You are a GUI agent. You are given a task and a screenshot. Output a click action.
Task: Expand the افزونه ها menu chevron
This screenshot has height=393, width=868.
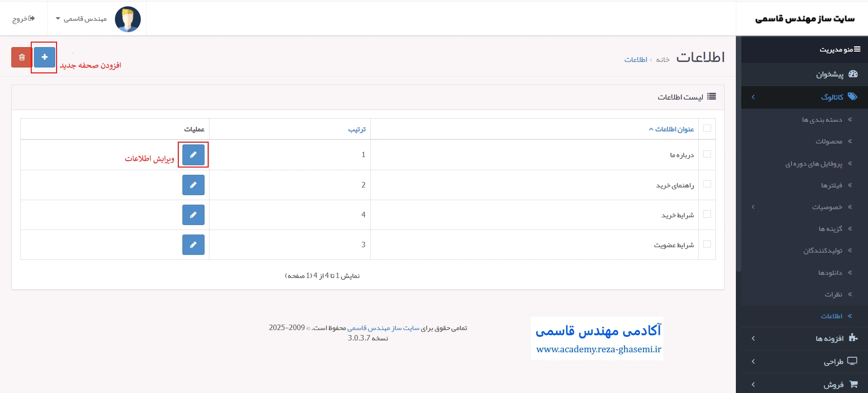click(x=753, y=338)
